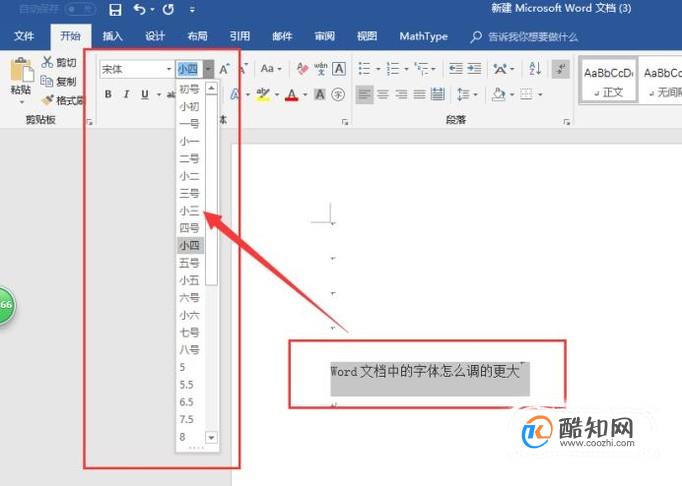Center align the text
Image resolution: width=682 pixels, height=486 pixels.
coord(383,94)
